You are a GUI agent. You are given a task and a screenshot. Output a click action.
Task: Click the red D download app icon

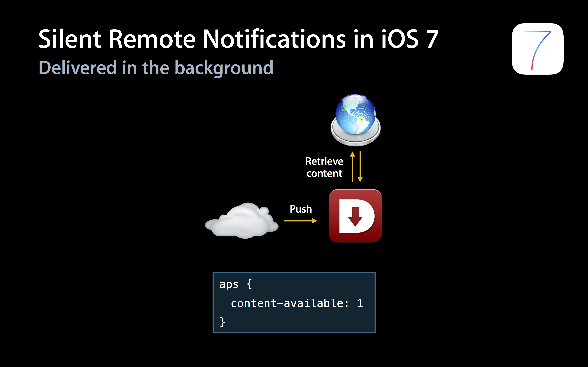tap(355, 216)
